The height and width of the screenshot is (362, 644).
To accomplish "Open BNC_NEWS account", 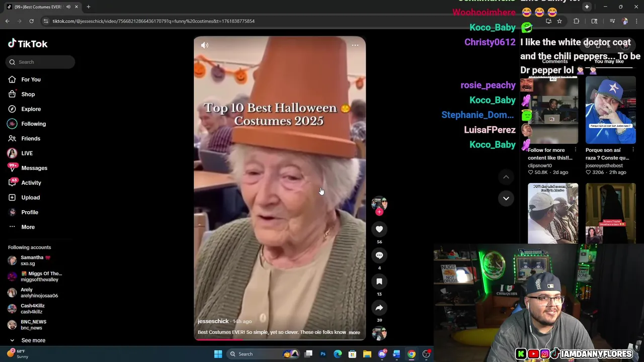I will point(28,325).
